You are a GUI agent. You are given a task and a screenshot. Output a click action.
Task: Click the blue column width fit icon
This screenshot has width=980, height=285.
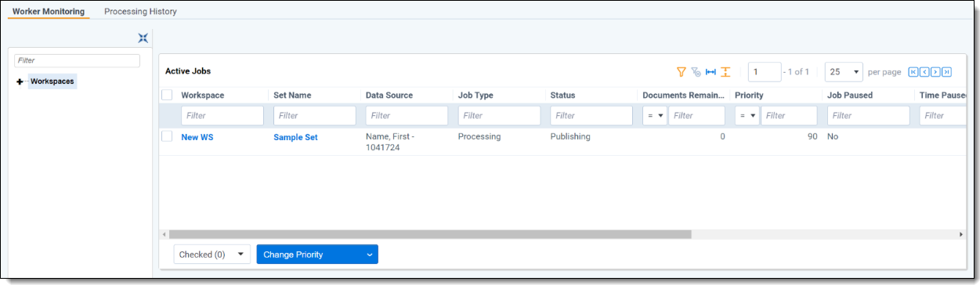tap(711, 72)
